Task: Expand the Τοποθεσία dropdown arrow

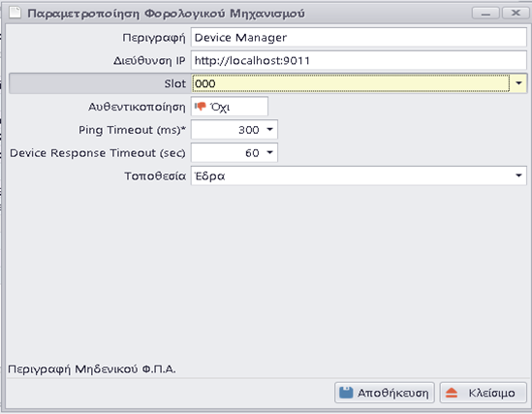Action: (x=518, y=175)
